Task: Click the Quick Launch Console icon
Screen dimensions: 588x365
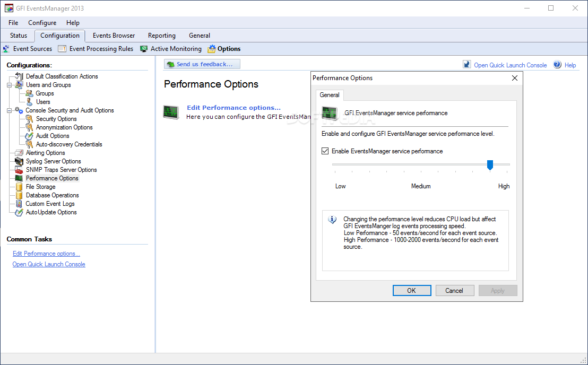Action: [x=467, y=64]
